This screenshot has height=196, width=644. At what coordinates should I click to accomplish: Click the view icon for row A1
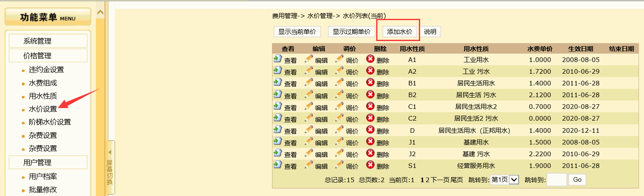(x=277, y=59)
